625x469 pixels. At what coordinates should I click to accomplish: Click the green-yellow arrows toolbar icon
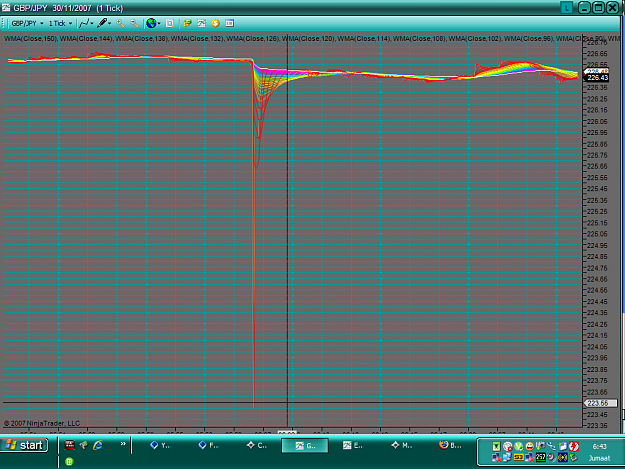(187, 24)
